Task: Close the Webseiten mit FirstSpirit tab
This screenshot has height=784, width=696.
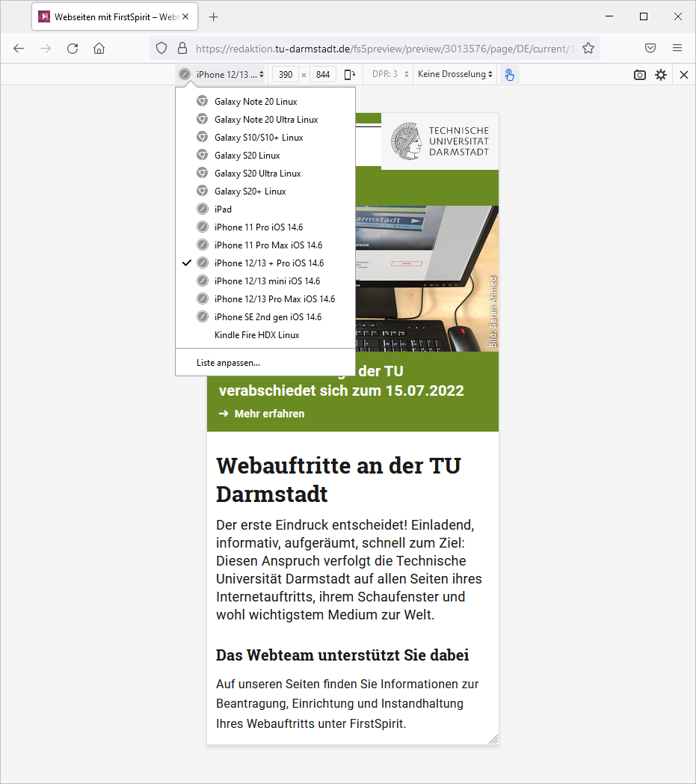Action: click(185, 16)
